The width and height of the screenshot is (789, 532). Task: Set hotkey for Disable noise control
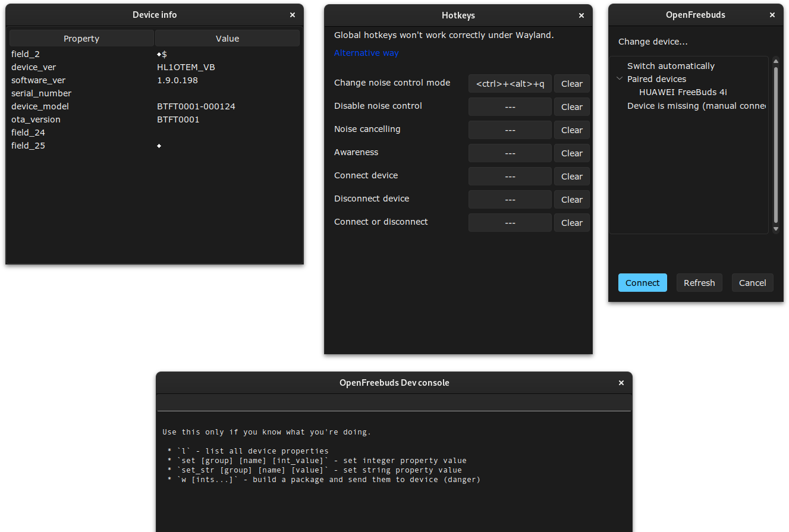(510, 107)
